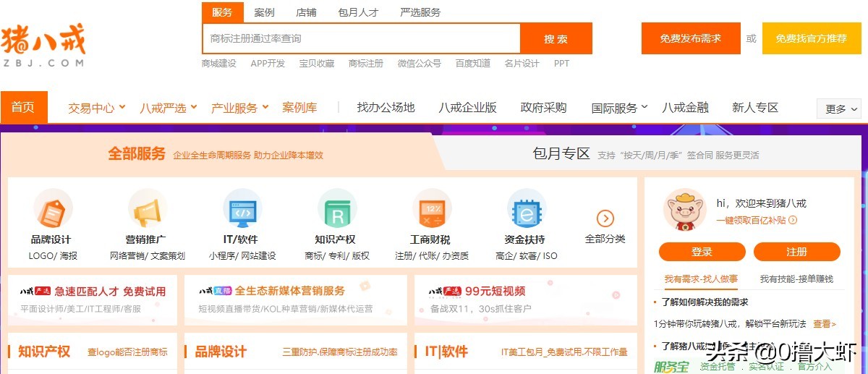868x374 pixels.
Task: Click the 注册 button
Action: 797,252
